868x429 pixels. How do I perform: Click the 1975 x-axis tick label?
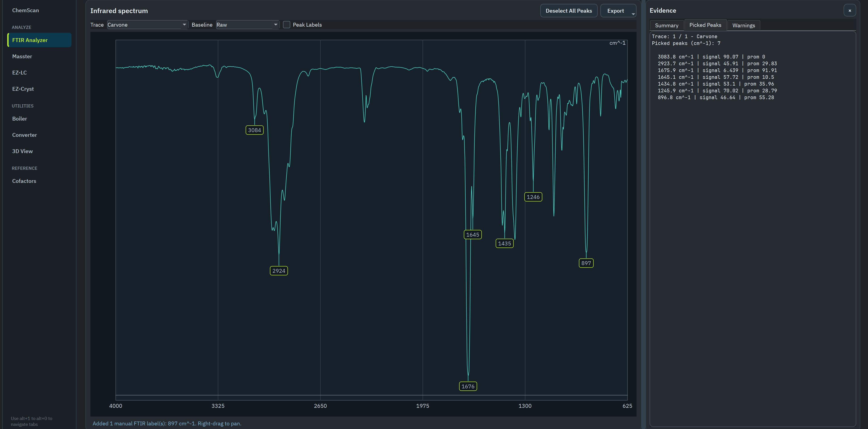(x=422, y=406)
